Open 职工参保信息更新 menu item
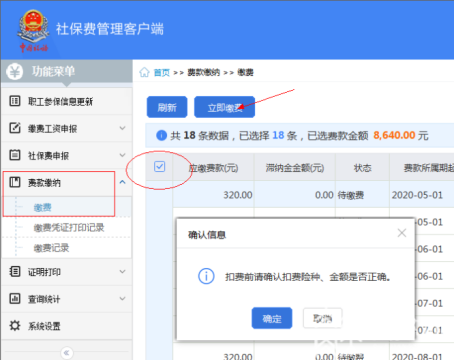 click(67, 101)
